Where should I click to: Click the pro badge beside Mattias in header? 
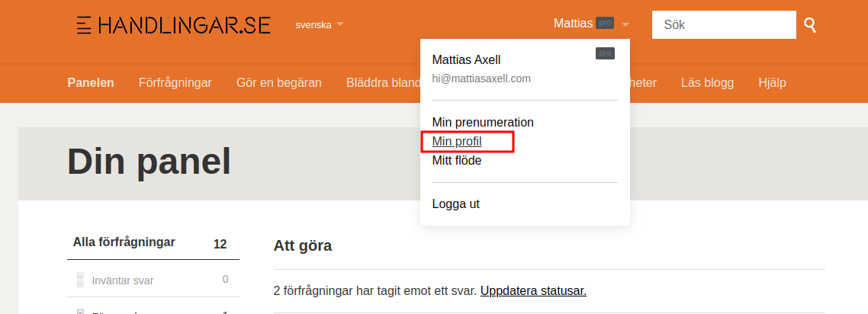pos(605,24)
